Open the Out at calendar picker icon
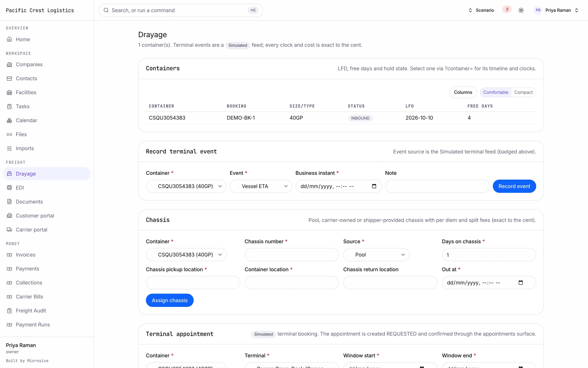This screenshot has height=368, width=588. [x=520, y=283]
